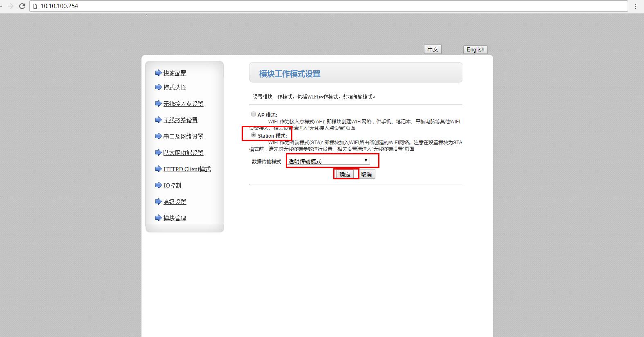Open the 高级设置 menu link
This screenshot has height=337, width=644.
tap(175, 202)
